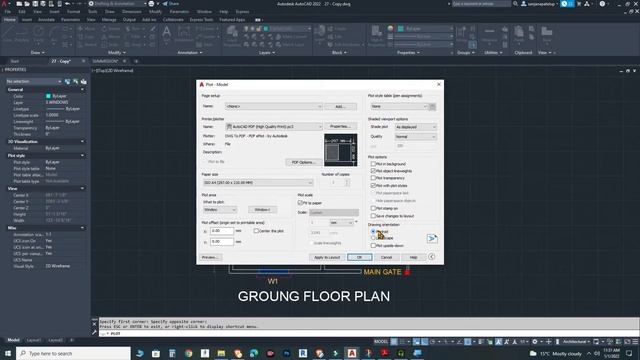The height and width of the screenshot is (360, 640).
Task: Click the ByLayer color swatch in ribbon Properties
Action: tap(401, 29)
